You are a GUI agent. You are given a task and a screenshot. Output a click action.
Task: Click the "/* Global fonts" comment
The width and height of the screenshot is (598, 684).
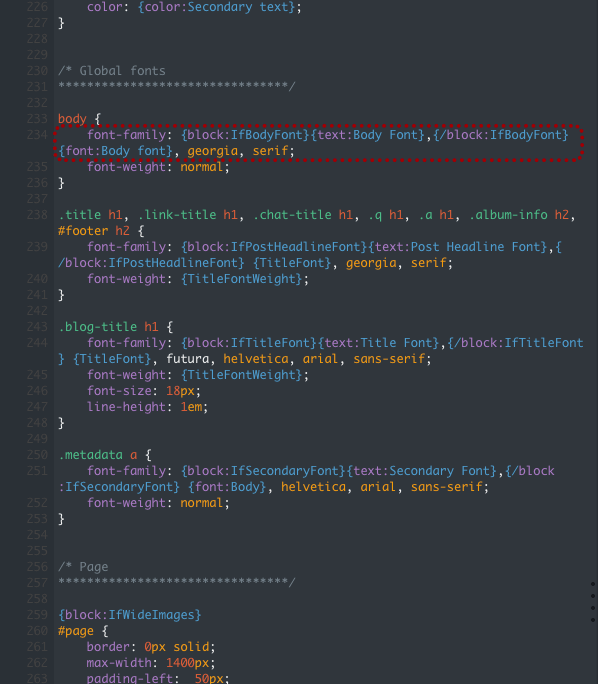(x=112, y=71)
